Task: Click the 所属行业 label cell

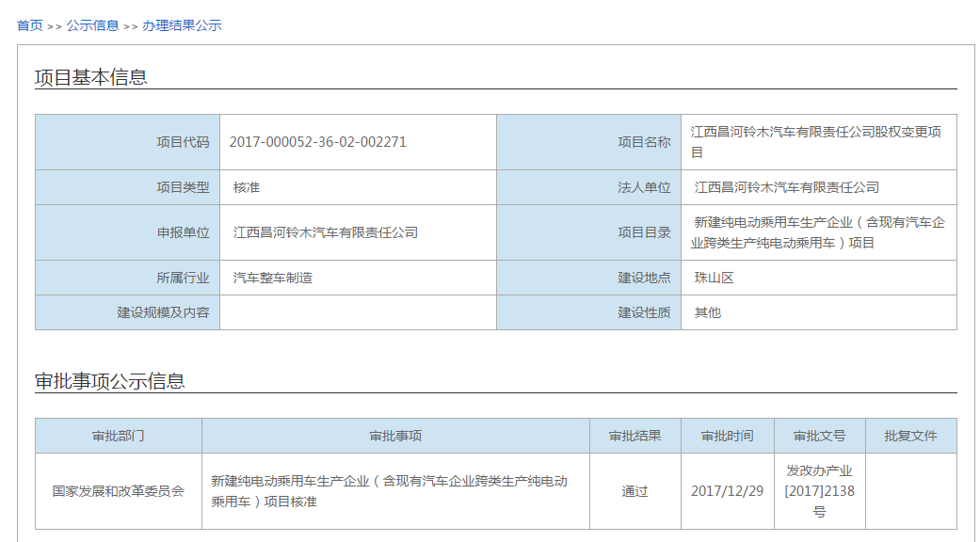Action: 127,278
